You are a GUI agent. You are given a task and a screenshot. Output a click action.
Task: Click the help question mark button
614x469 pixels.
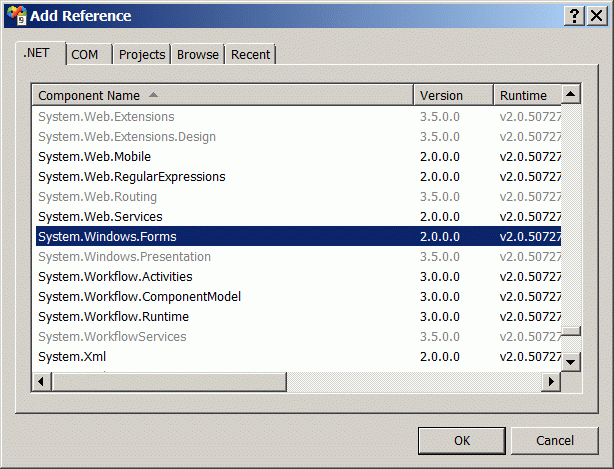[574, 16]
